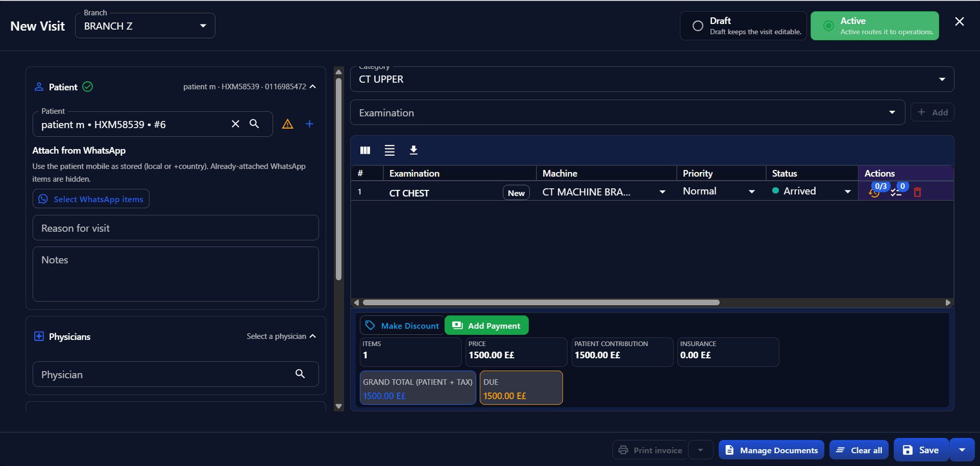Screen dimensions: 980x466
Task: Select the Active visit status option
Action: pos(875,26)
